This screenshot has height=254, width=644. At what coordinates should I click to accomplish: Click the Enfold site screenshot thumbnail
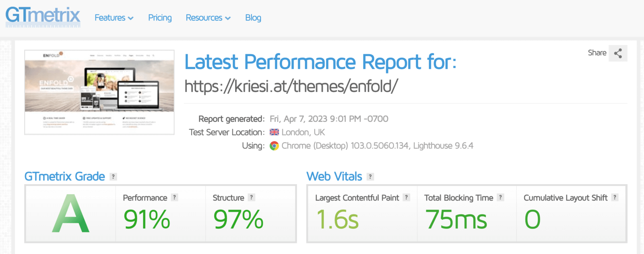tap(99, 92)
